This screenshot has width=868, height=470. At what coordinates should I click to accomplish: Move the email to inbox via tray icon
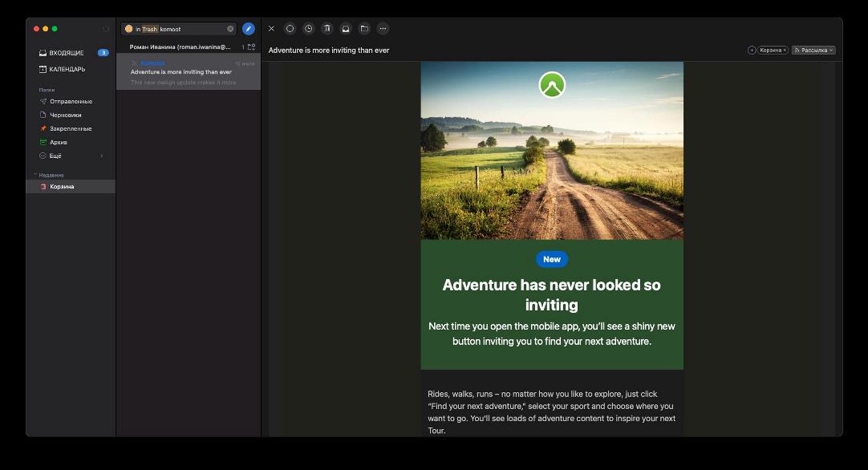[x=346, y=29]
